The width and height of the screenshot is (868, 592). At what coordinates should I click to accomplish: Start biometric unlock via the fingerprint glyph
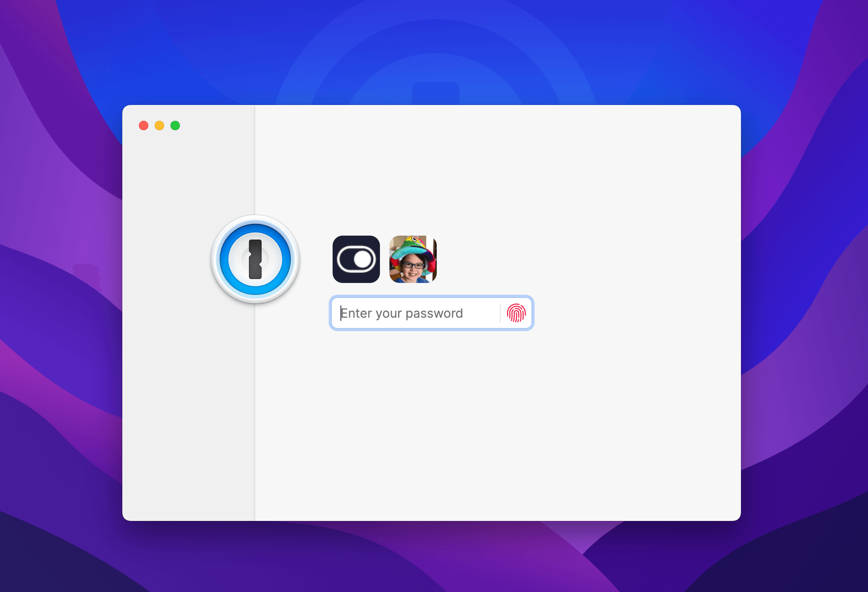click(x=517, y=313)
